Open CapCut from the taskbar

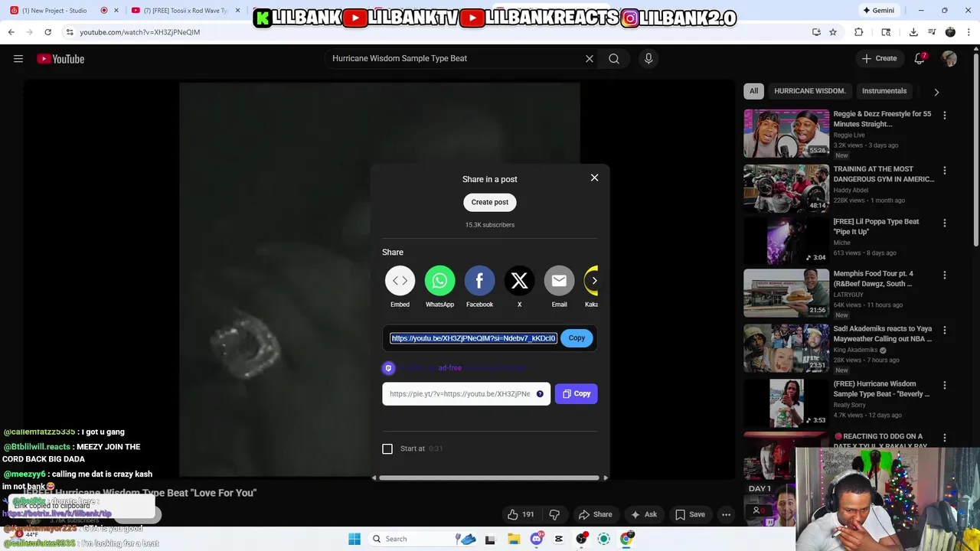tap(559, 539)
